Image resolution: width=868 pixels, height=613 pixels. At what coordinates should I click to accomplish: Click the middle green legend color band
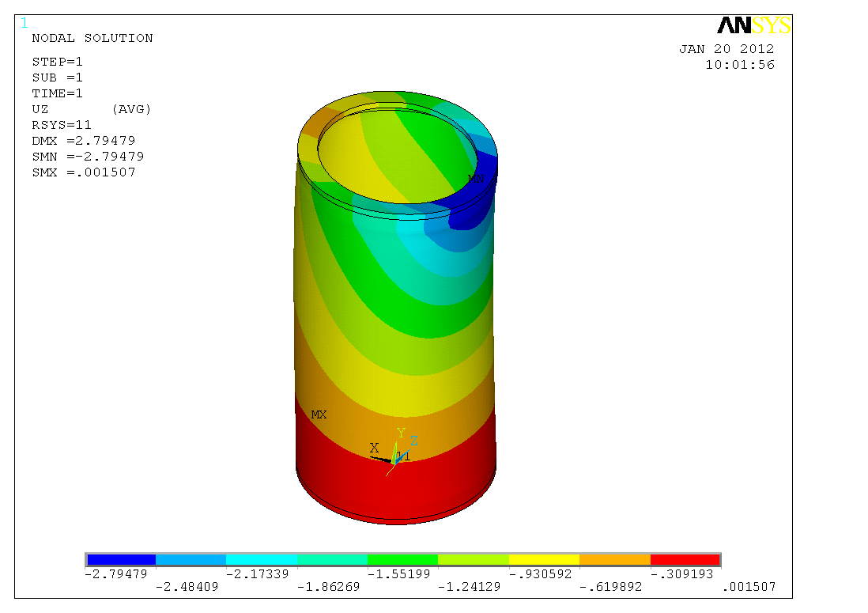(402, 560)
